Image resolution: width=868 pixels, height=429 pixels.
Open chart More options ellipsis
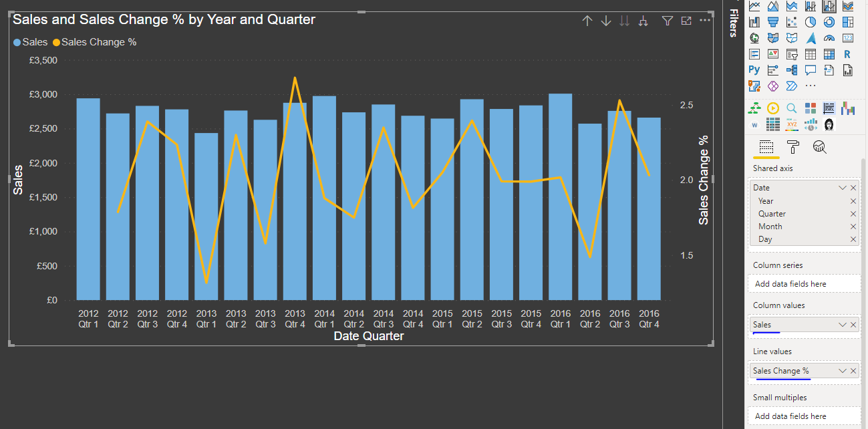coord(705,21)
